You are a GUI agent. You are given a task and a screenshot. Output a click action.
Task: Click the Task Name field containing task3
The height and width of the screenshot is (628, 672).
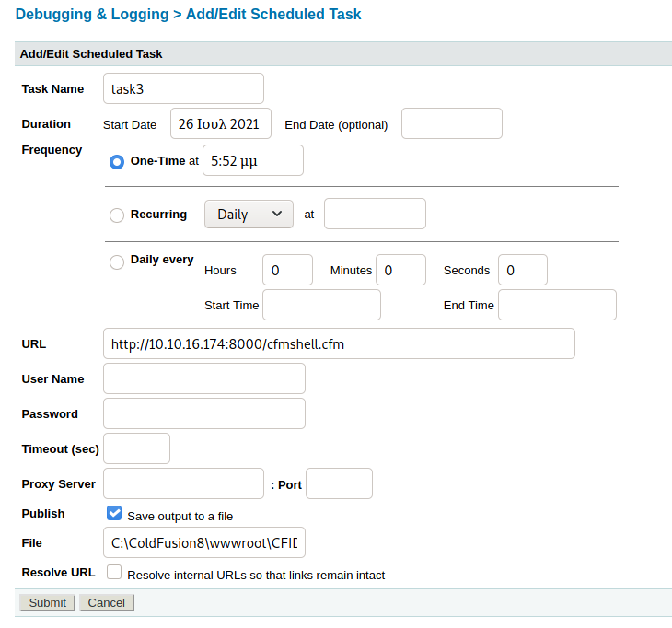tap(183, 89)
